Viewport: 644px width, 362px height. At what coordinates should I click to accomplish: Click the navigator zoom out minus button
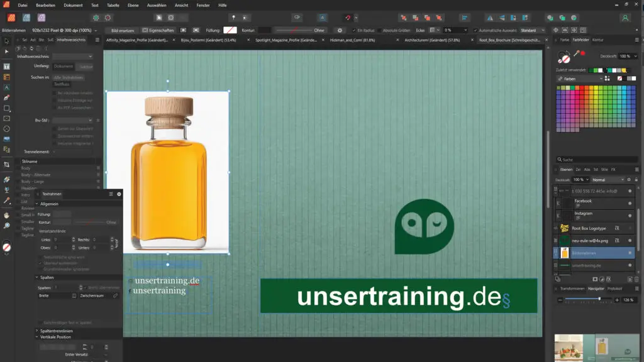coord(560,300)
